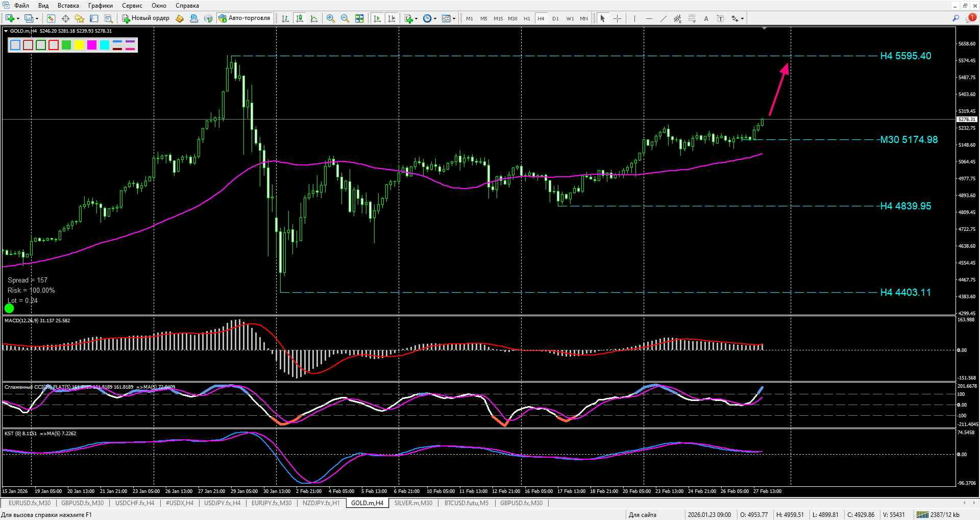980x520 pixels.
Task: Switch chart to bar chart mode
Action: coord(285,18)
